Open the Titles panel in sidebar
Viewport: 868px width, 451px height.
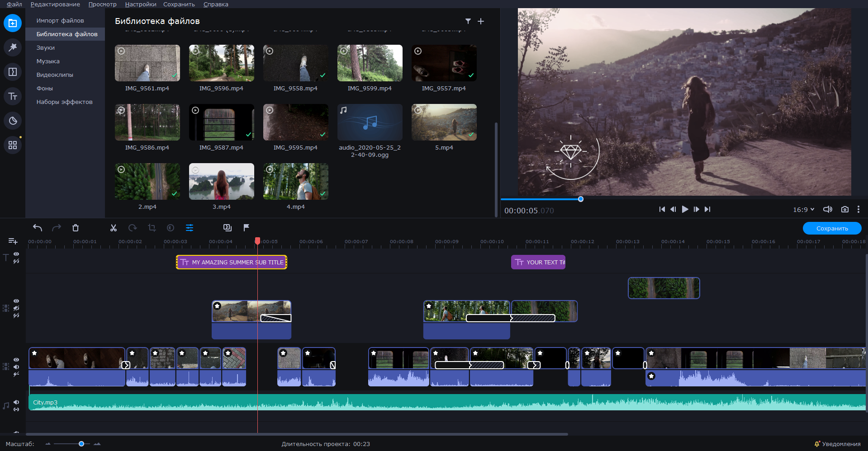coord(13,96)
